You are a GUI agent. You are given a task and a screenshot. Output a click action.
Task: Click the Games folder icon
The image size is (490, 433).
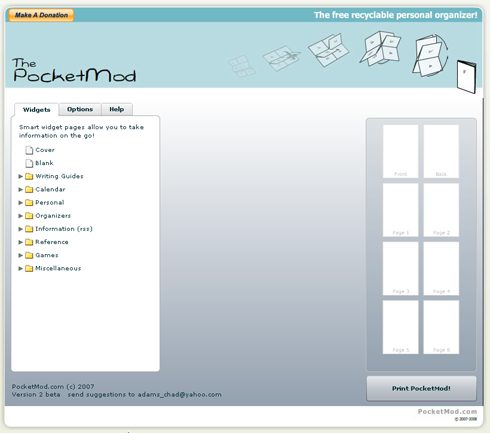(x=29, y=255)
